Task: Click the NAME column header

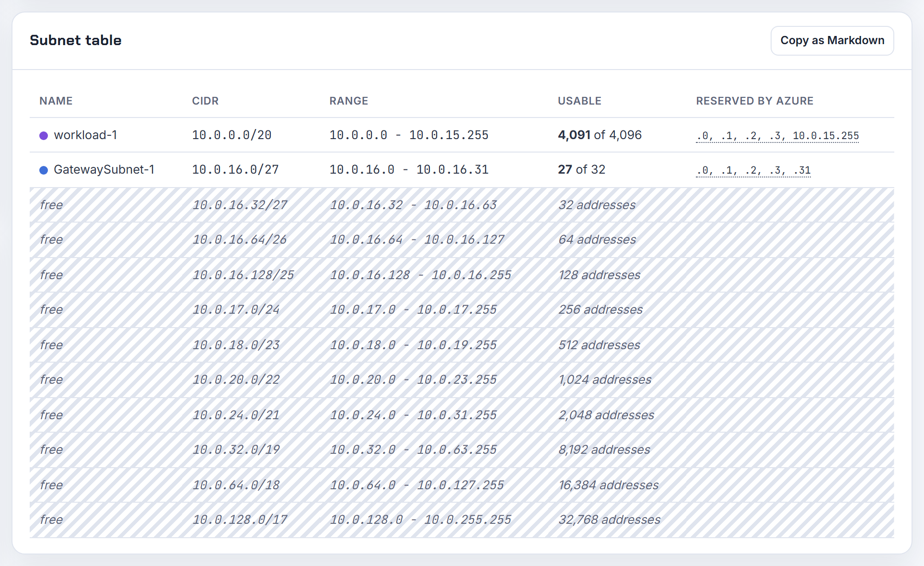Action: 56,101
